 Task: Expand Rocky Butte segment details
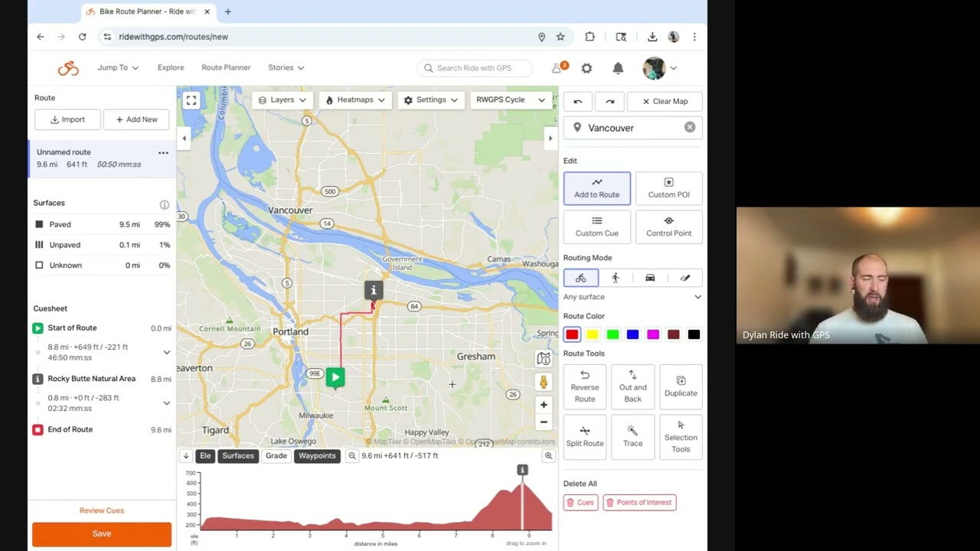[x=166, y=403]
